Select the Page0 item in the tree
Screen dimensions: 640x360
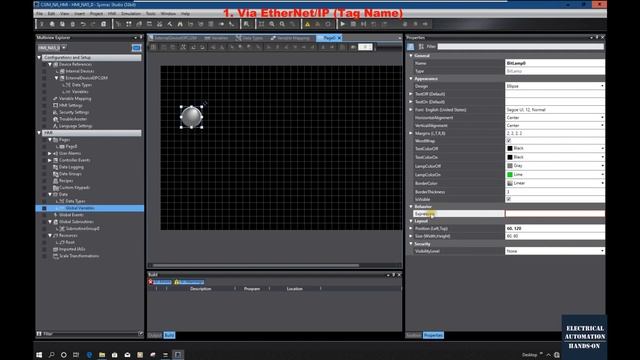(71, 147)
